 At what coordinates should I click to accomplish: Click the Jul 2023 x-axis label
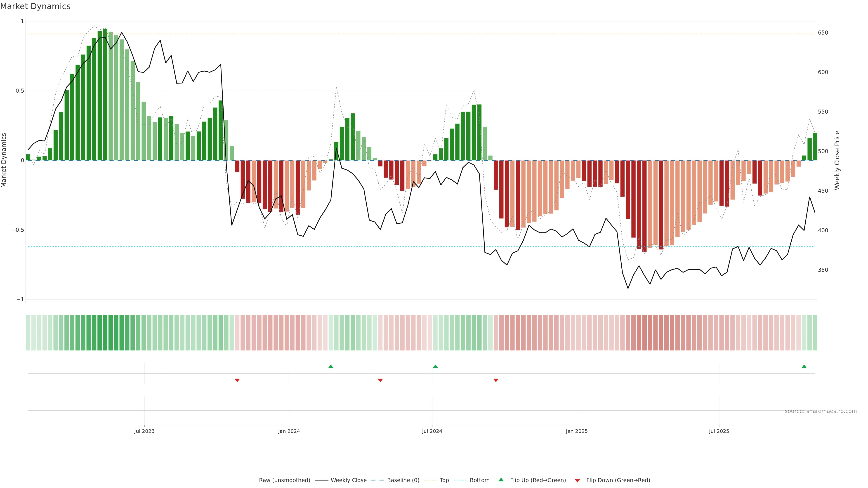click(144, 431)
